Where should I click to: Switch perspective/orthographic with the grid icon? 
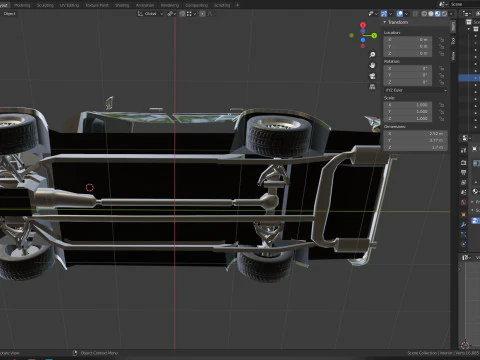point(372,87)
